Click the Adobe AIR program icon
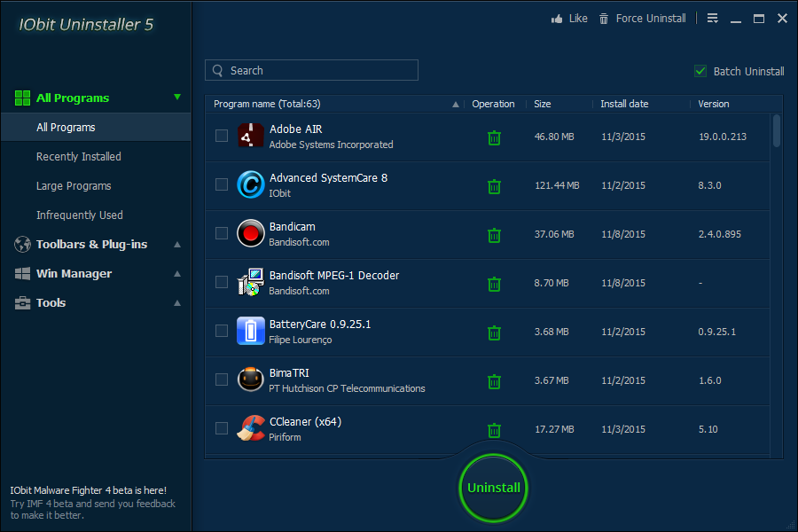 click(x=250, y=136)
